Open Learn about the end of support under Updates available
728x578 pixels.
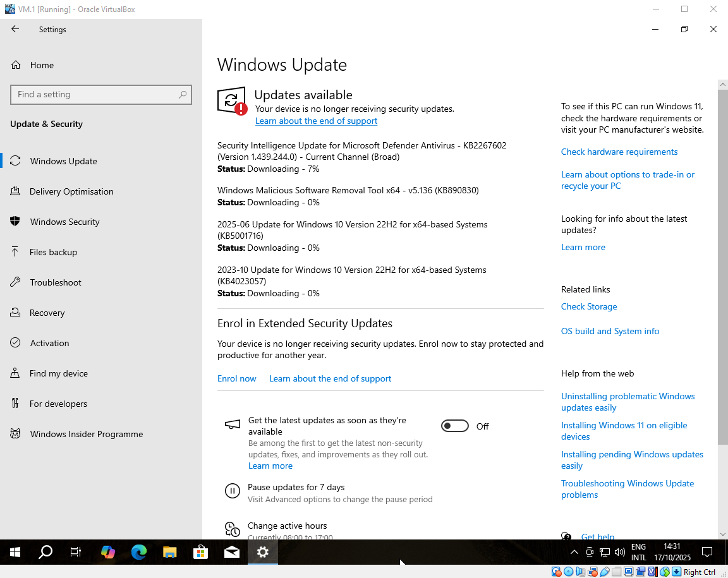click(x=316, y=121)
